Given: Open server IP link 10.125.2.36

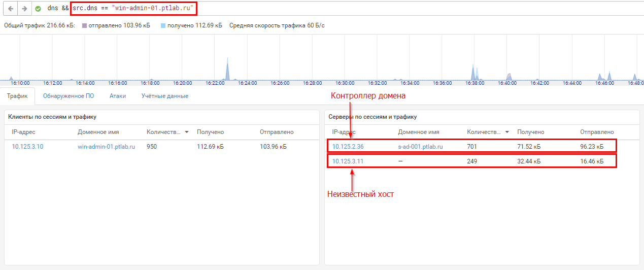Looking at the screenshot, I should point(348,147).
